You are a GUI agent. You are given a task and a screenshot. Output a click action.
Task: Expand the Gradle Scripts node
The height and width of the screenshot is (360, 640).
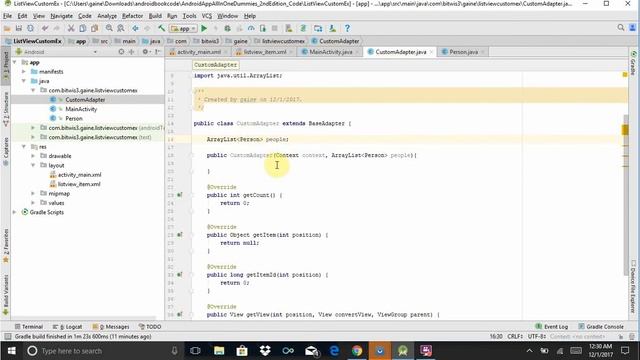[x=15, y=212]
